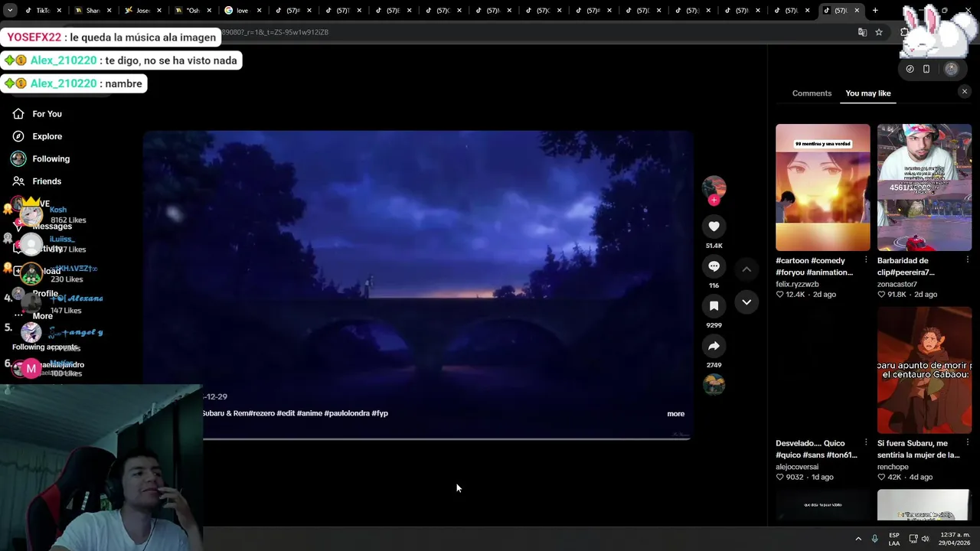Show hidden system tray icons
Viewport: 980px width, 551px height.
[x=858, y=539]
